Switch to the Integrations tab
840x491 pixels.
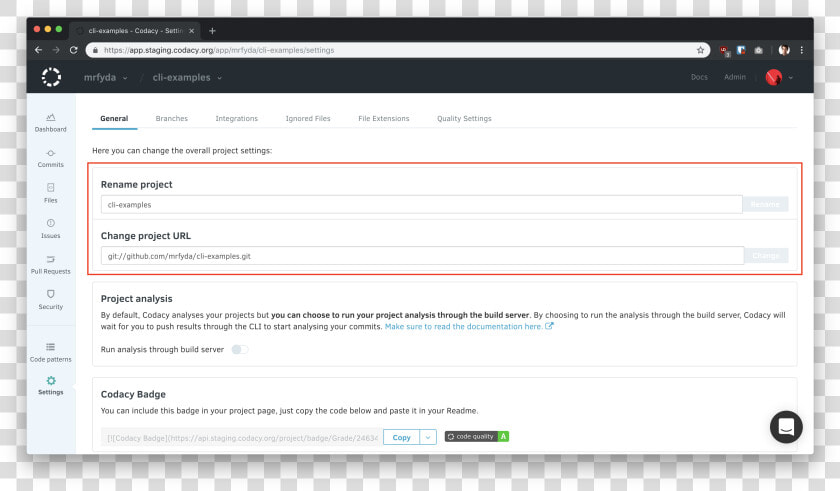(236, 118)
